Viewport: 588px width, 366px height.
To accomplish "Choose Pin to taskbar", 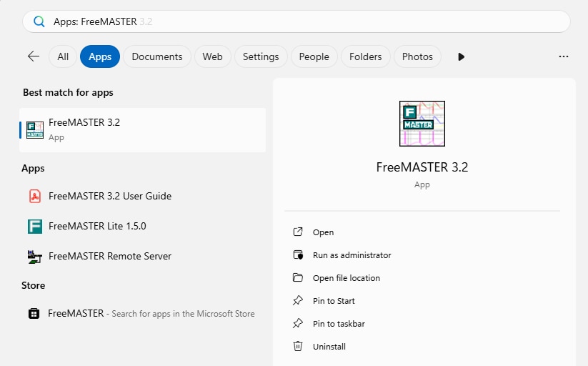I will tap(339, 324).
